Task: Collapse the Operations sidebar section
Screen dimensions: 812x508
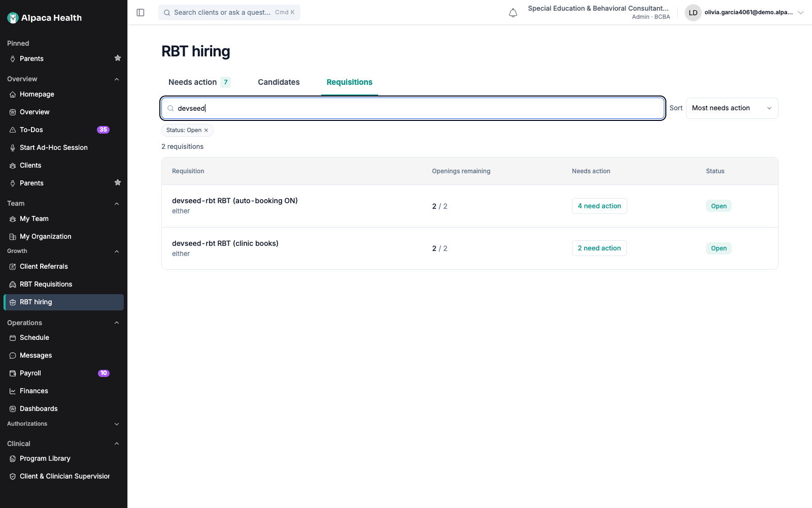Action: click(x=117, y=323)
